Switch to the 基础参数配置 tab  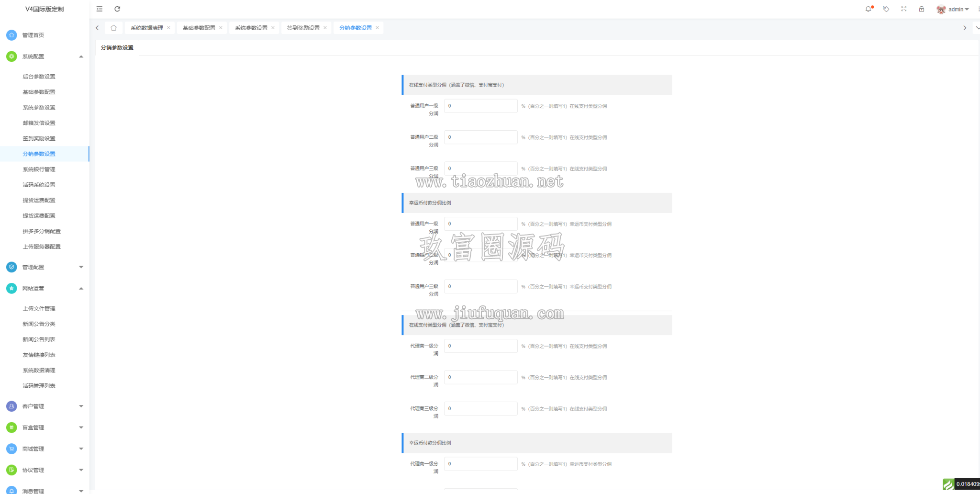click(199, 28)
